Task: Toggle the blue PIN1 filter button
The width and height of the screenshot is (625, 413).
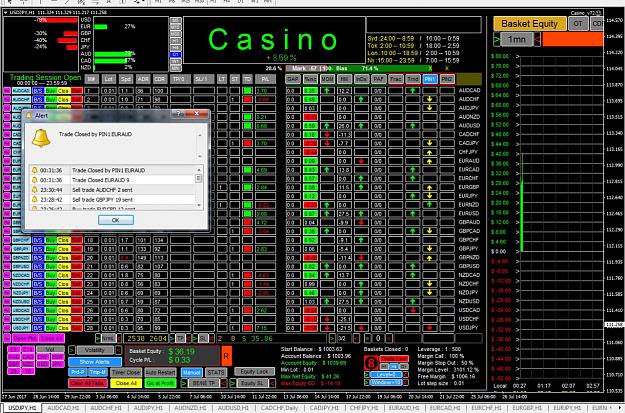Action: tap(430, 79)
